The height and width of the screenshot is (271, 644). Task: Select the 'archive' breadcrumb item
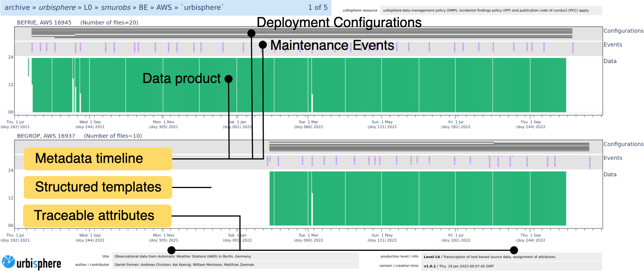pos(17,8)
